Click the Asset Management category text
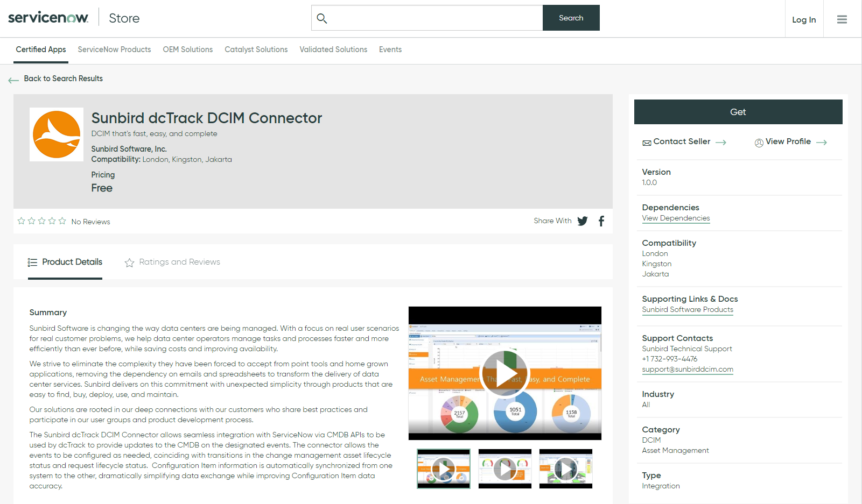 tap(675, 450)
